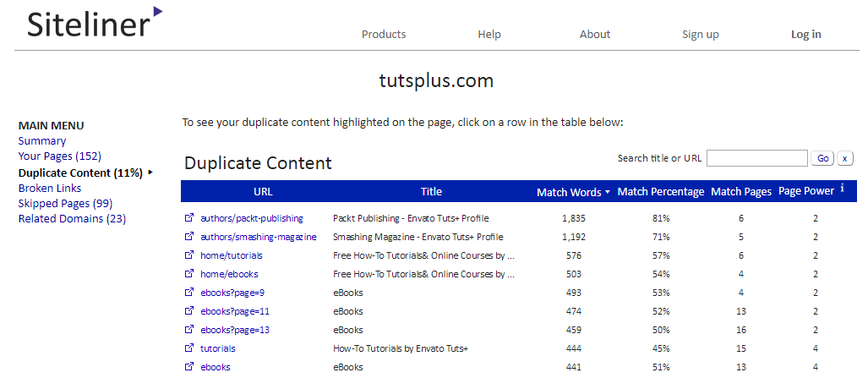Open external link icon for authors/packt-publishing
This screenshot has height=378, width=868.
pyautogui.click(x=189, y=218)
